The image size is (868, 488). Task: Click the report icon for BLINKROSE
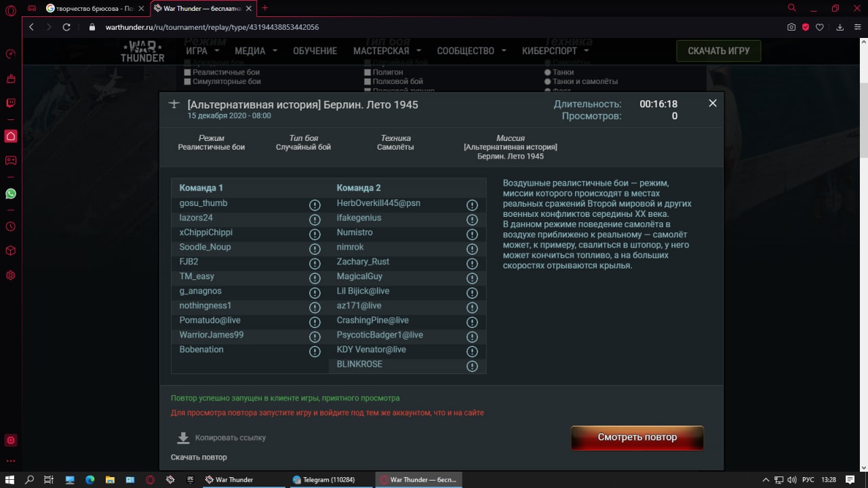(x=473, y=366)
